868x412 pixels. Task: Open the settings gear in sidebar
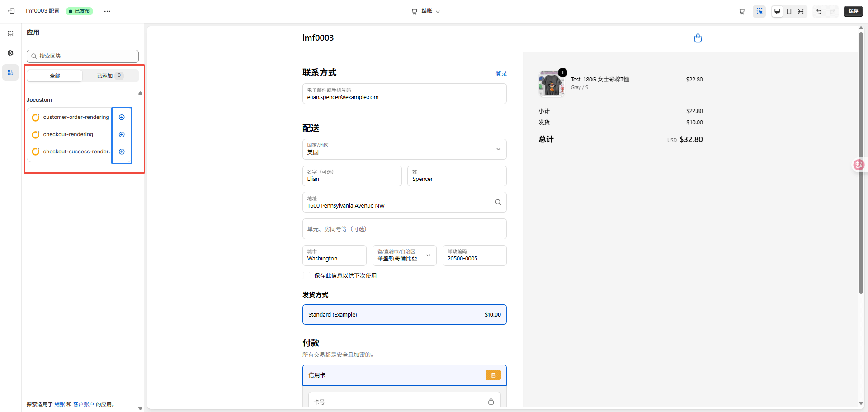[10, 53]
